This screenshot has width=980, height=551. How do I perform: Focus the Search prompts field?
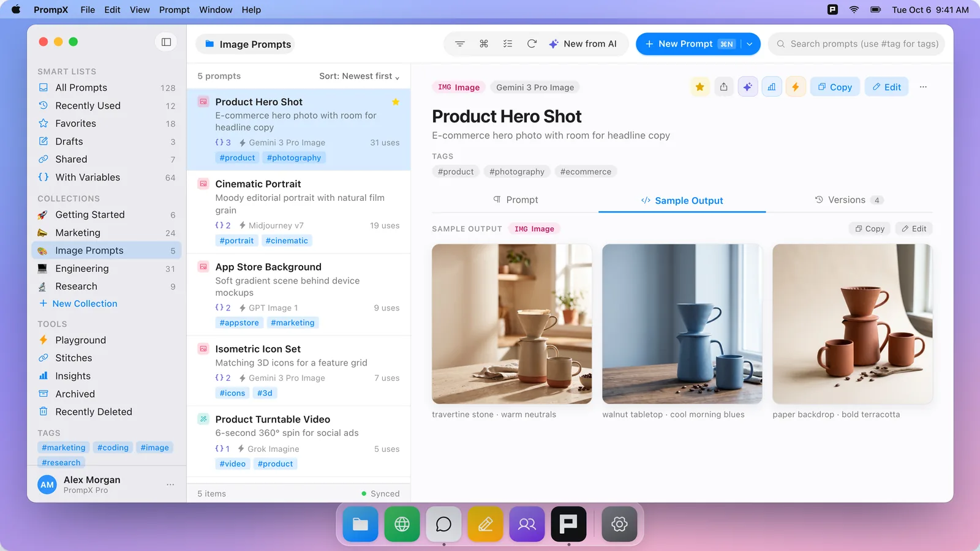(857, 44)
